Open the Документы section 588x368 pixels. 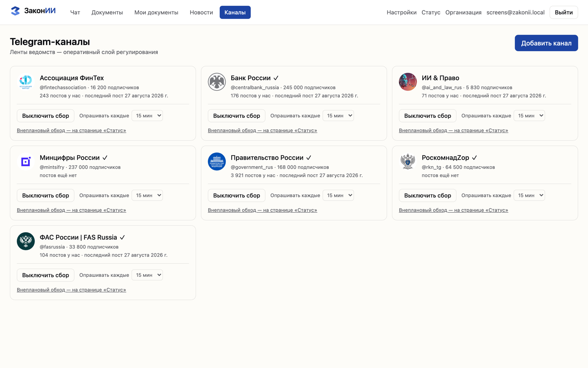click(x=107, y=13)
